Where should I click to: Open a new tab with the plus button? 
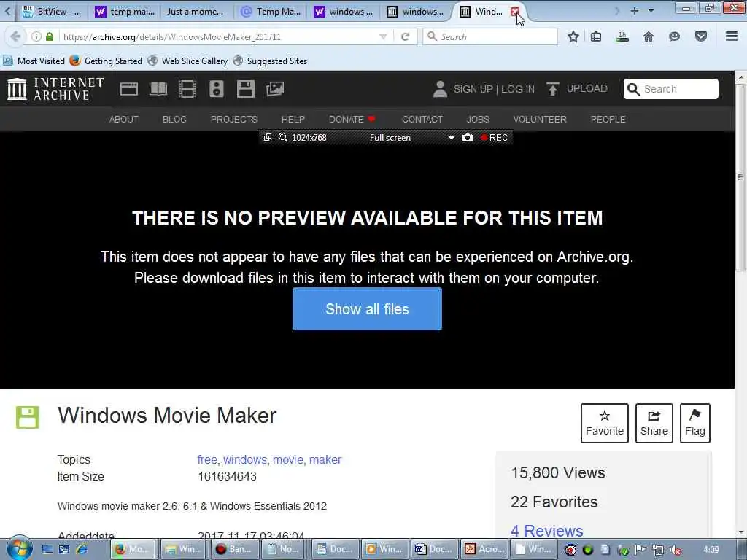635,10
